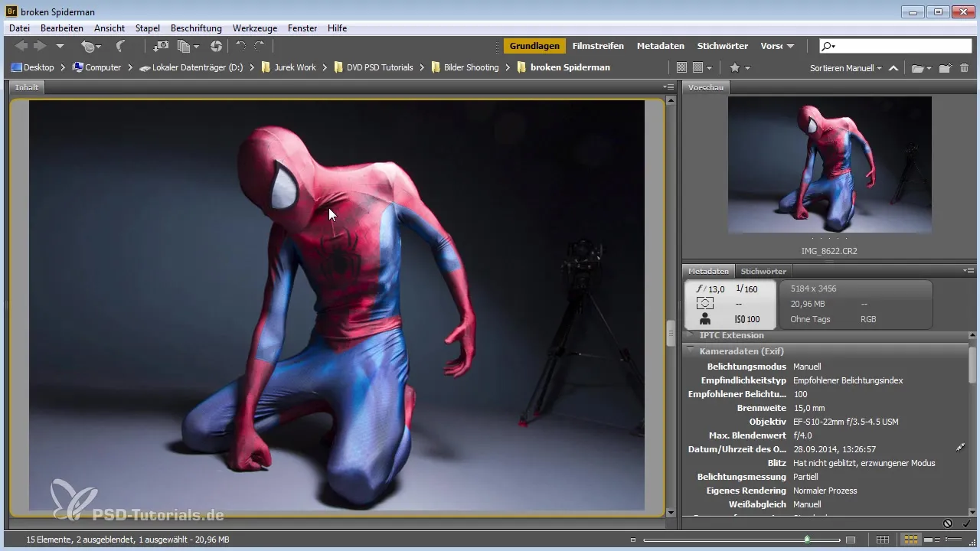Screen dimensions: 980x551
Task: Rotate image counterclockwise
Action: (x=241, y=47)
